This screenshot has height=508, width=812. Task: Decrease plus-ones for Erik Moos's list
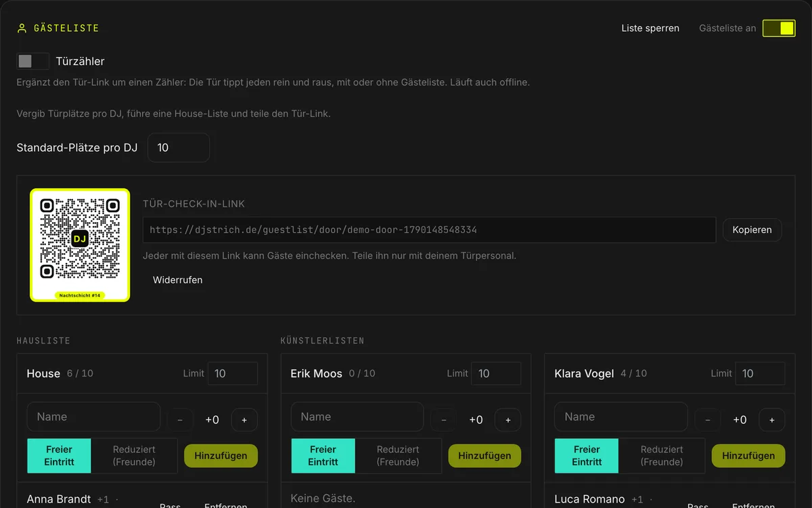tap(444, 420)
